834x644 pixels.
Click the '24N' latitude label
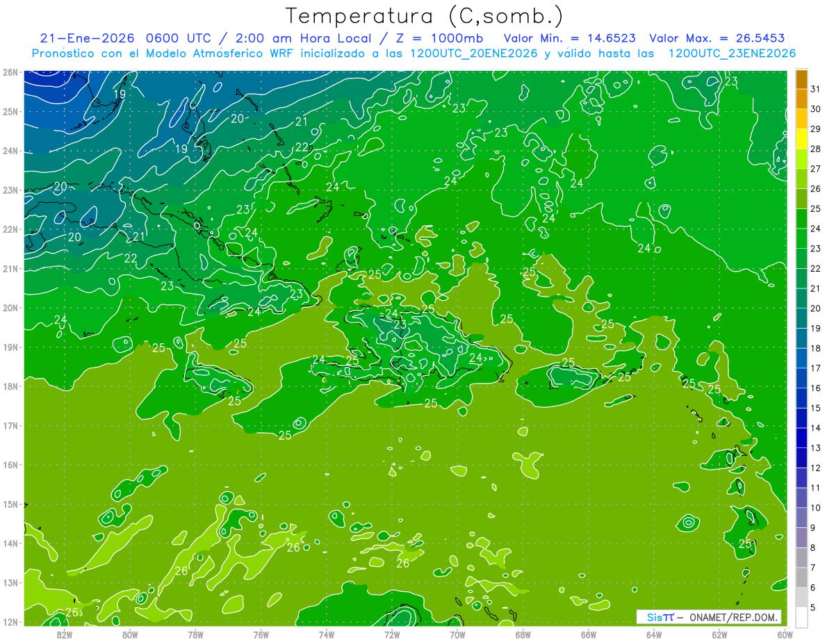(10, 151)
